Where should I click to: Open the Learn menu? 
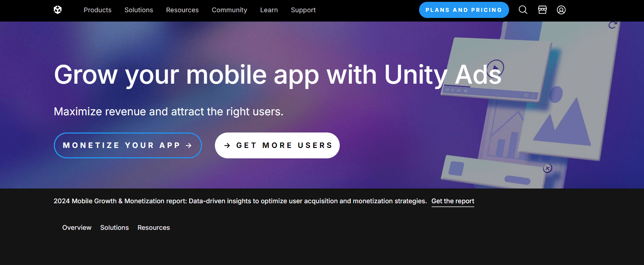[269, 10]
